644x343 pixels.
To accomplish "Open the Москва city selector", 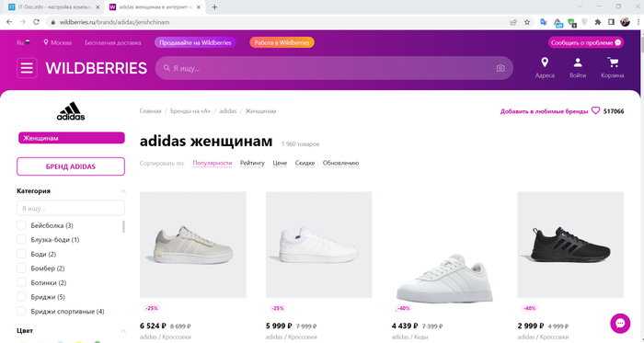I will tap(57, 42).
